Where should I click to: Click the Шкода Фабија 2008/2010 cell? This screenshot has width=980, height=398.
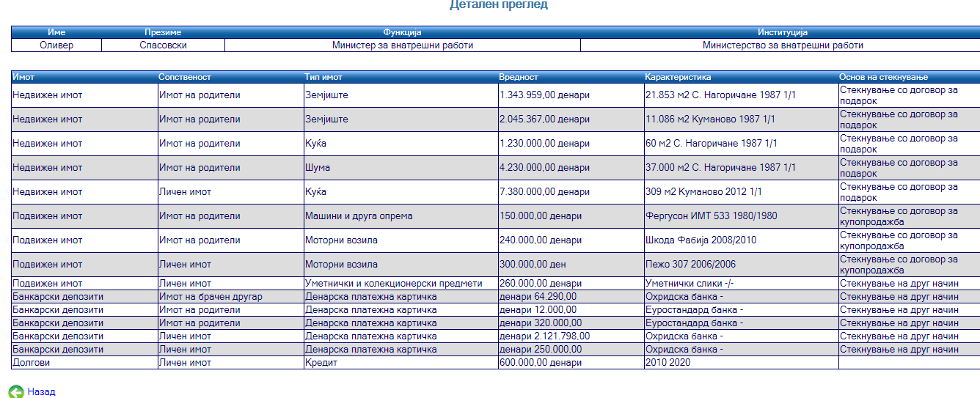(699, 240)
